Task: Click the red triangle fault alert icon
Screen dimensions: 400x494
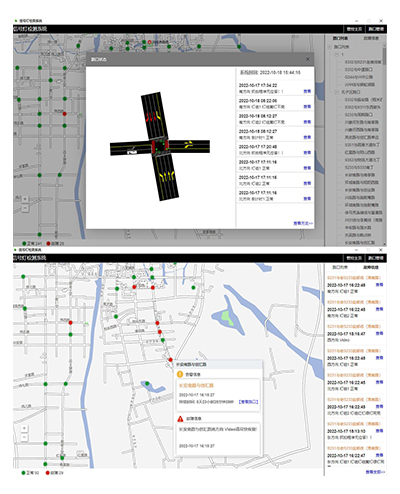Action: (x=180, y=419)
